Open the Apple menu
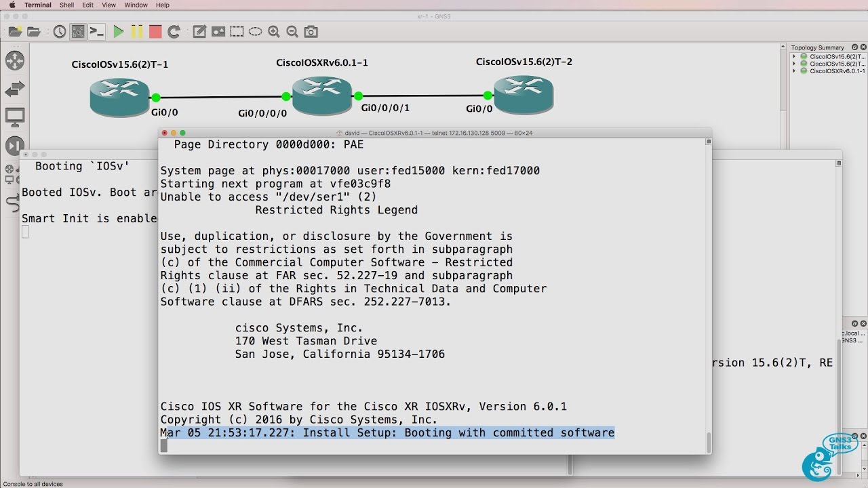This screenshot has height=488, width=868. pos(12,5)
